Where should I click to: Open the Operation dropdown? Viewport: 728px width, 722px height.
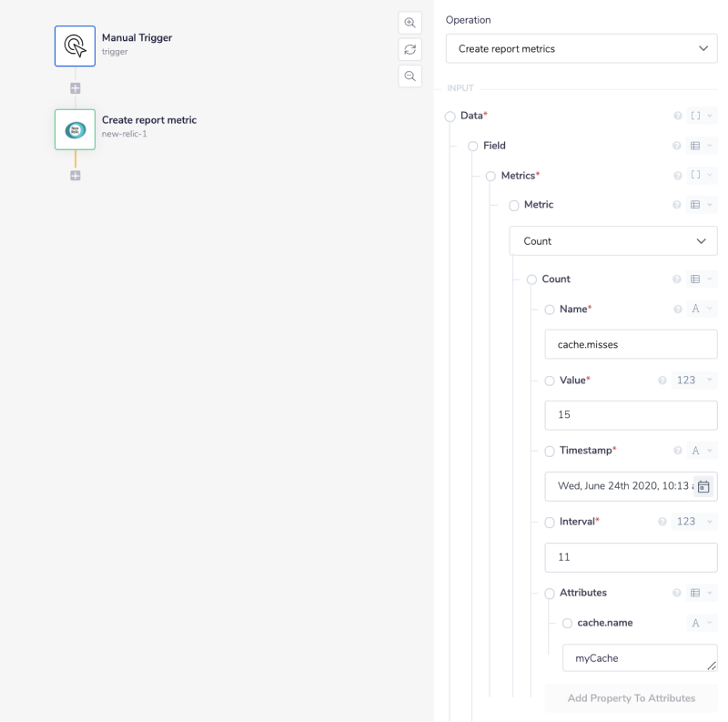pyautogui.click(x=581, y=48)
